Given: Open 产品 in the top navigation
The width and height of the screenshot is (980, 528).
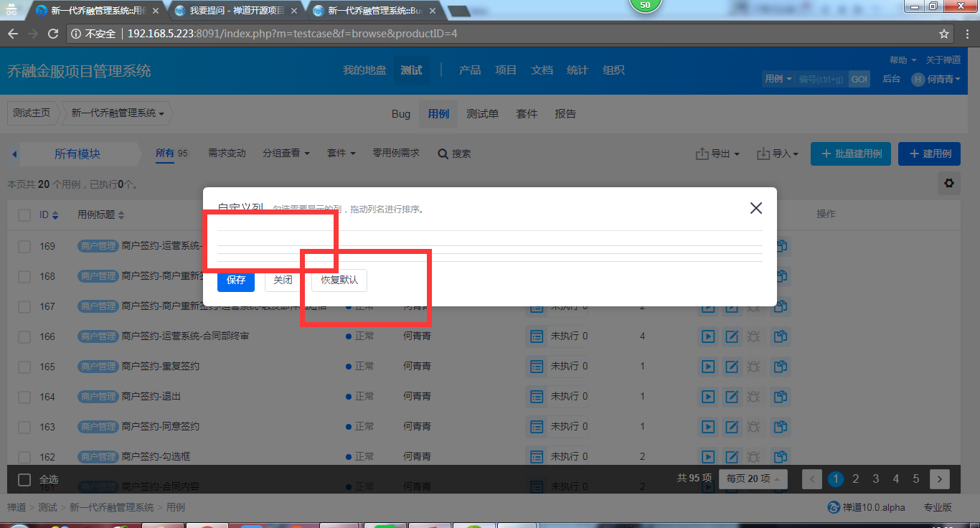Looking at the screenshot, I should click(x=470, y=70).
